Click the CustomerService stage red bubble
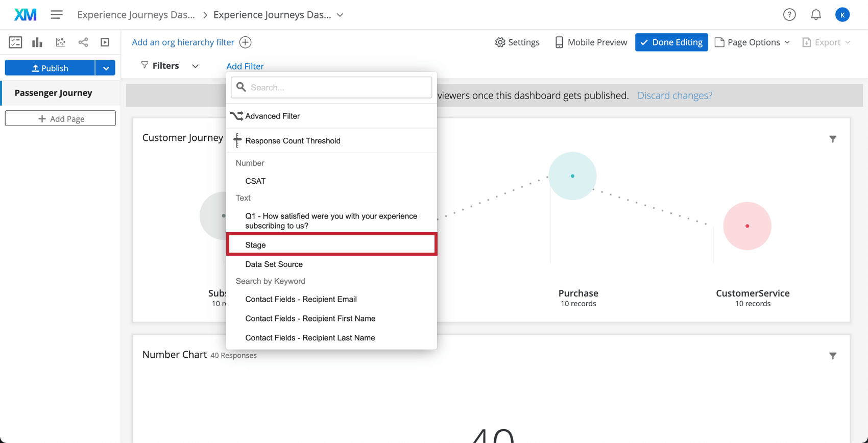Viewport: 868px width, 443px height. [x=747, y=226]
